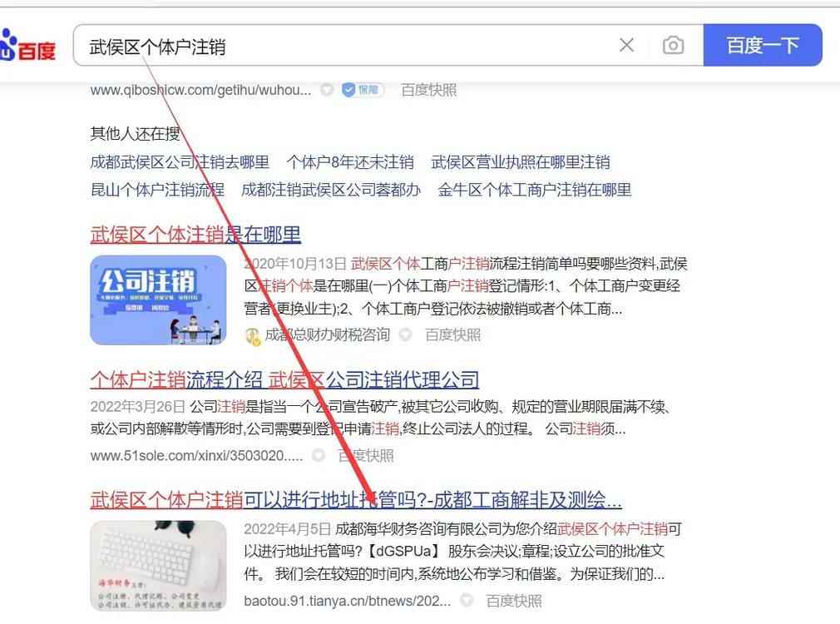Open the source link 成都总财办财税咨询
840x624 pixels.
[x=327, y=335]
